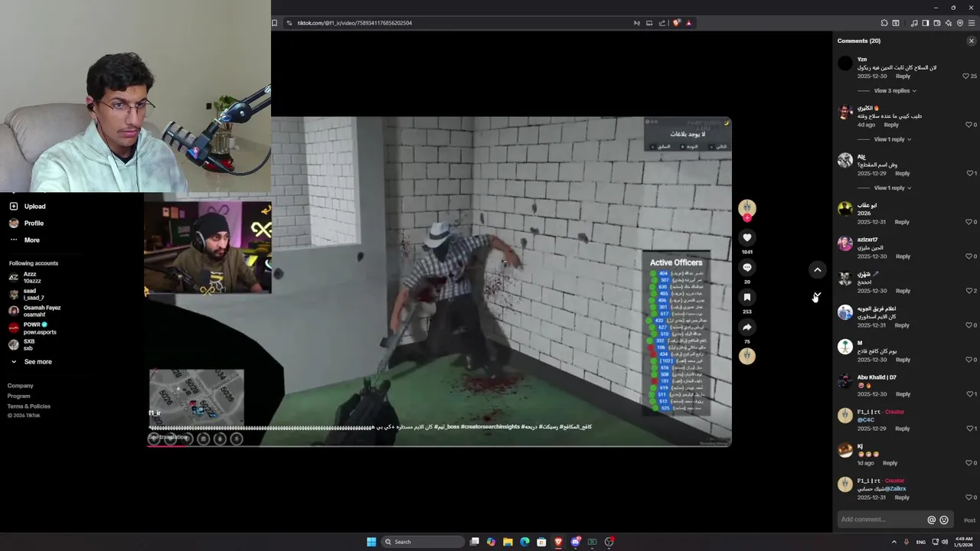Open Microsoft Edge from taskbar
Screen dimensions: 980x551
[524, 542]
